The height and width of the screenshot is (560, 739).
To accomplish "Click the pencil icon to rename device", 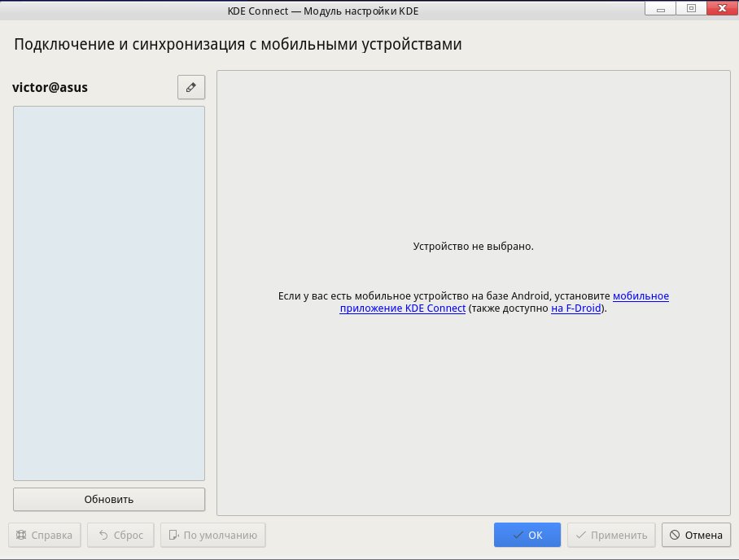I will [191, 87].
